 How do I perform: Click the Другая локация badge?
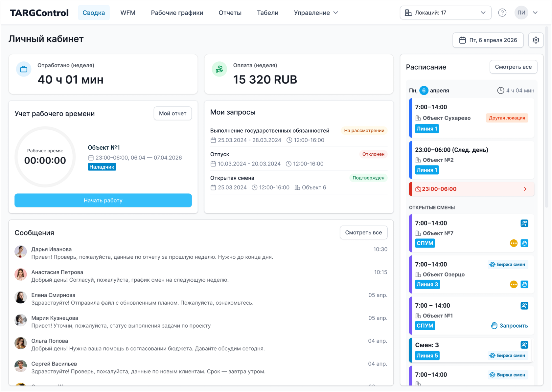507,118
